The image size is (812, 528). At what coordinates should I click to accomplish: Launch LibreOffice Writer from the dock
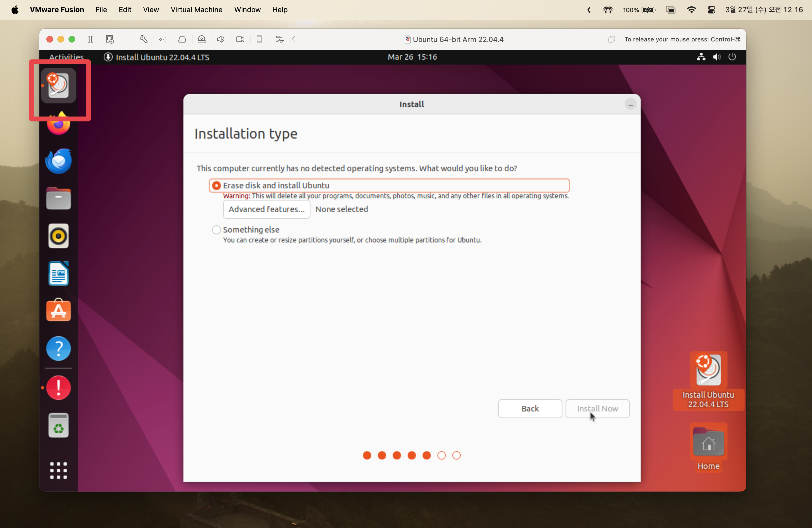pos(58,274)
